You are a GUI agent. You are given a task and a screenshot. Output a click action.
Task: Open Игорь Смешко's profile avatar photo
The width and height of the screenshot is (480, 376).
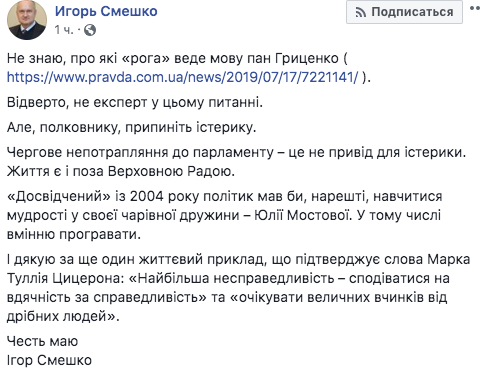coord(27,20)
